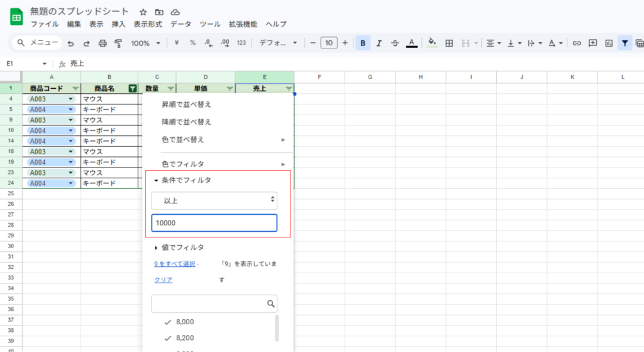Click the filter value field containing 10000
Viewport: 644px width, 352px height.
tap(214, 224)
